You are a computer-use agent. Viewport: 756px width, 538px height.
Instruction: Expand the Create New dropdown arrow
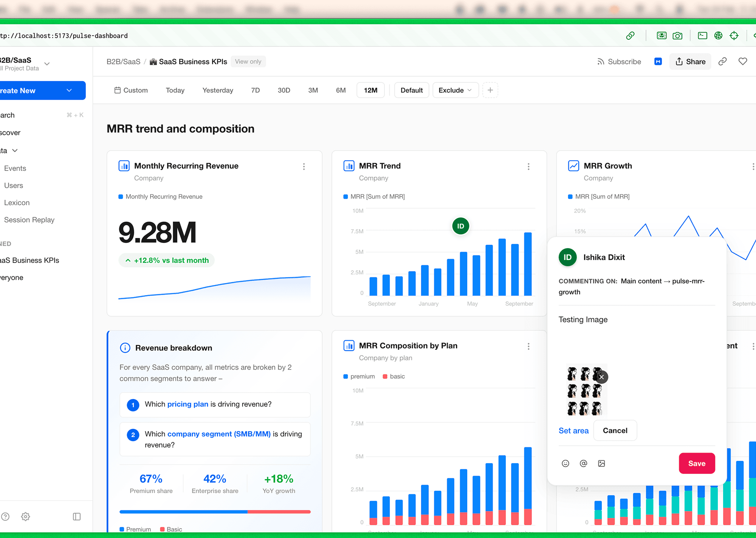69,91
